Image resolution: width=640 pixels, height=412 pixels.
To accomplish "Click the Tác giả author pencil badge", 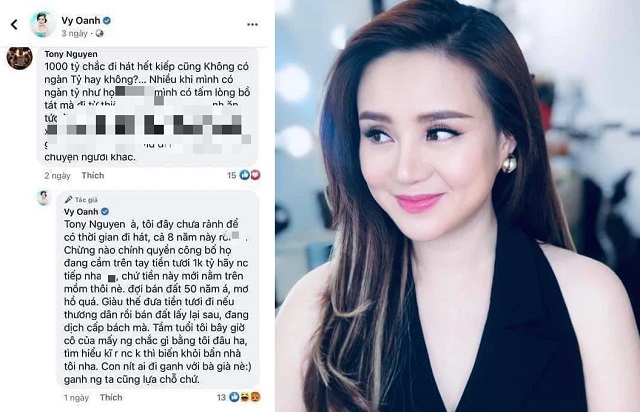I will coord(81,200).
